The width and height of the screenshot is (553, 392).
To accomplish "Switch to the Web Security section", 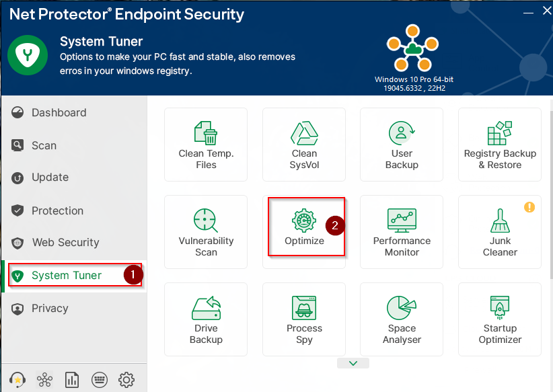I will [65, 243].
